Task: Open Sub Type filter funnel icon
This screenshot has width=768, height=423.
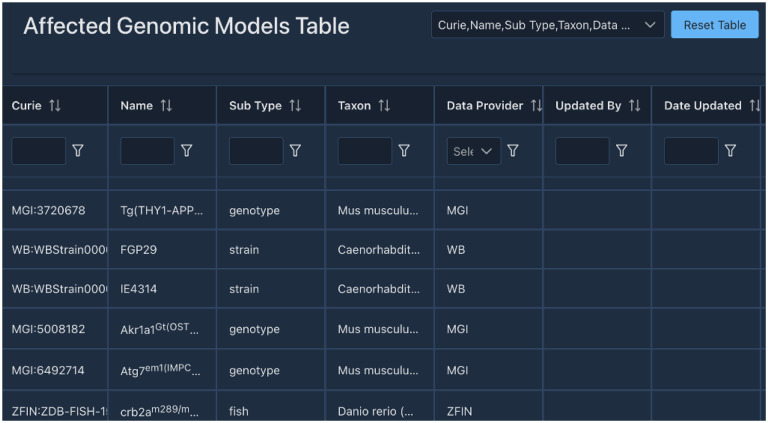Action: (295, 150)
